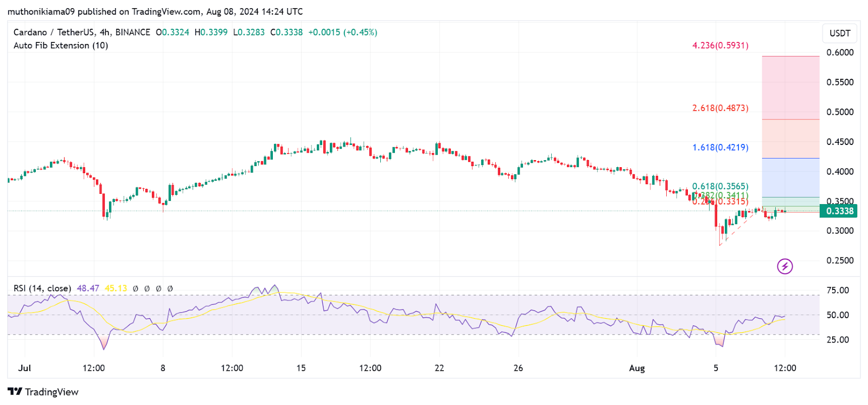Click the change value +0.0015 (+0.45%)

click(343, 33)
